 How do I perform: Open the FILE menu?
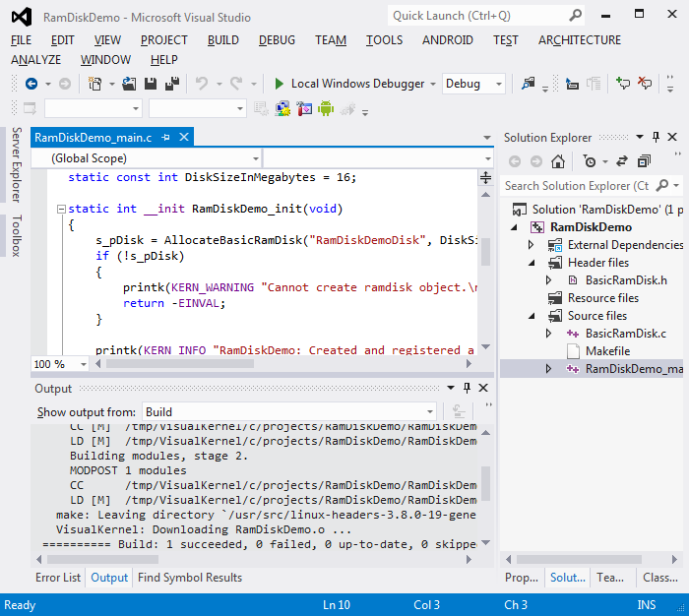(x=21, y=40)
